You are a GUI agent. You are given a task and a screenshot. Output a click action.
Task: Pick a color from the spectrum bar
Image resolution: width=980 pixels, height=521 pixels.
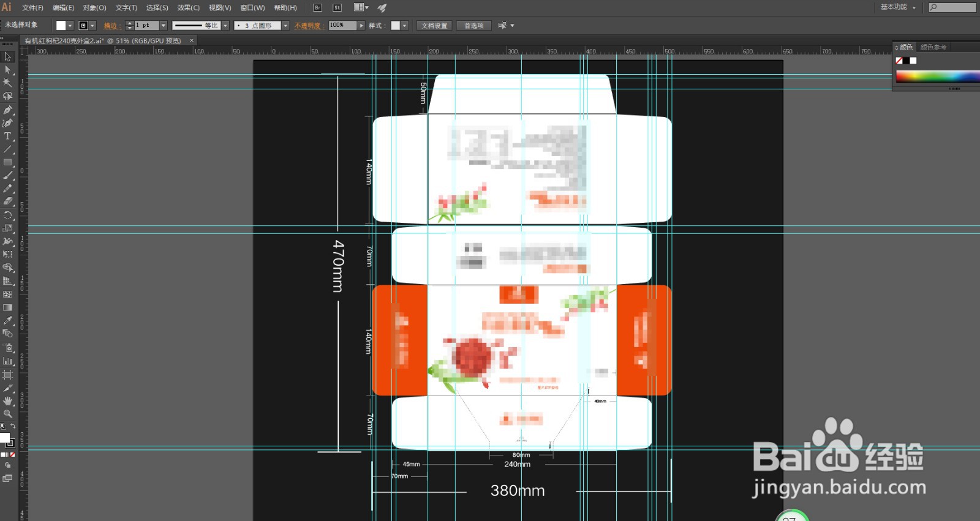coord(937,77)
